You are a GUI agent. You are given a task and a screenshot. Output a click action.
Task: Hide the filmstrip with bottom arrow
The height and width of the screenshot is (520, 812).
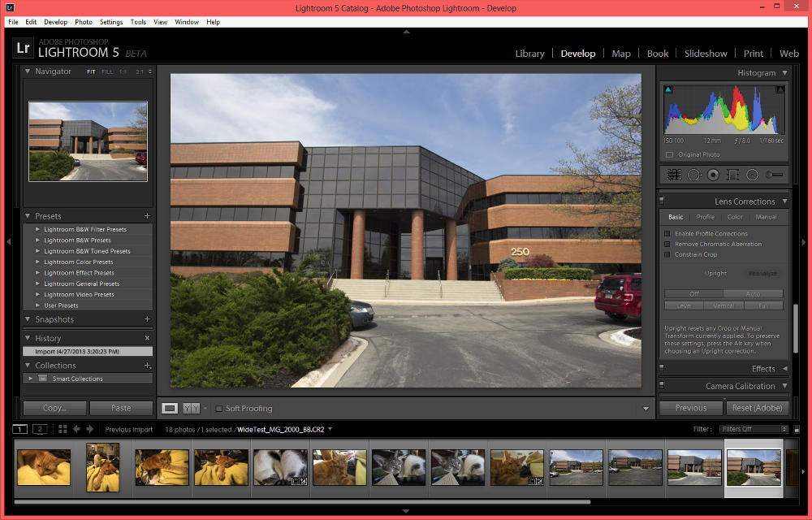[406, 511]
